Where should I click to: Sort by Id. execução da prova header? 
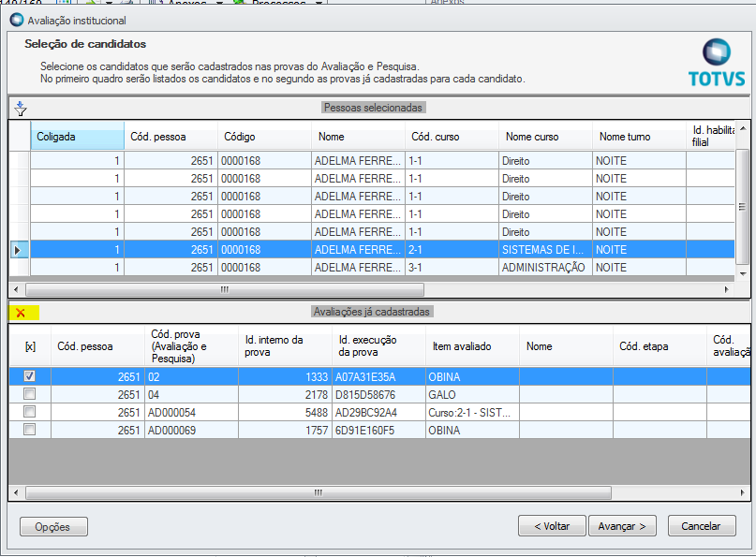tap(378, 346)
